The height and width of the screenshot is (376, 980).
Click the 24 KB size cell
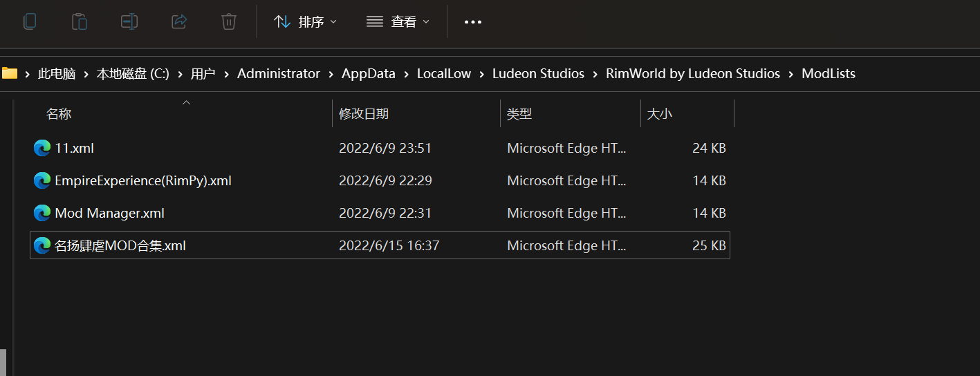[709, 148]
